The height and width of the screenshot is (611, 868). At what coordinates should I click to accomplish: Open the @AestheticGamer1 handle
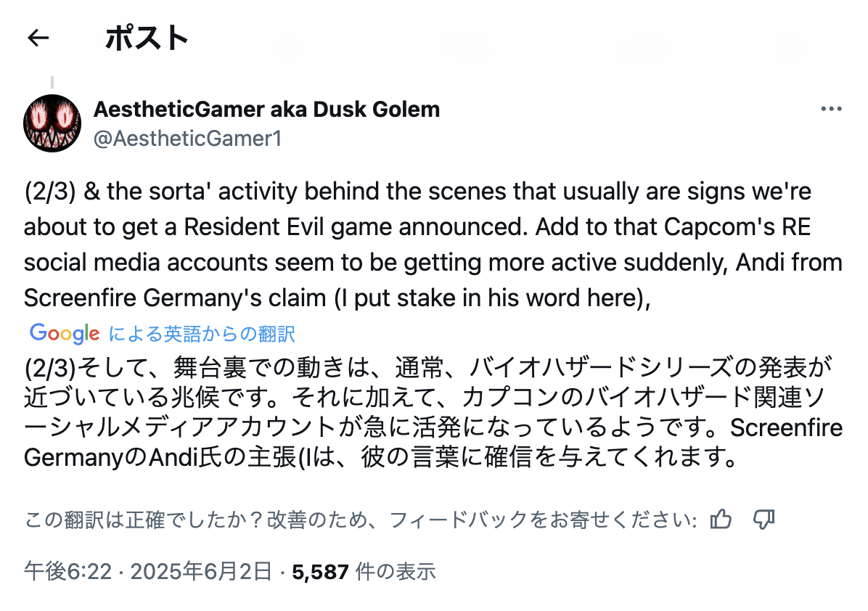(188, 139)
